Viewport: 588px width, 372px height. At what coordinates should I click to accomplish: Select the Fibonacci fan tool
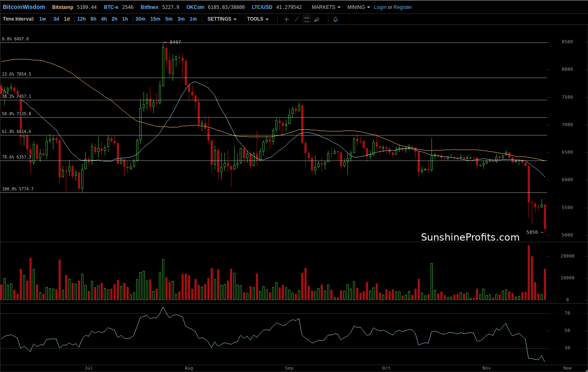317,19
